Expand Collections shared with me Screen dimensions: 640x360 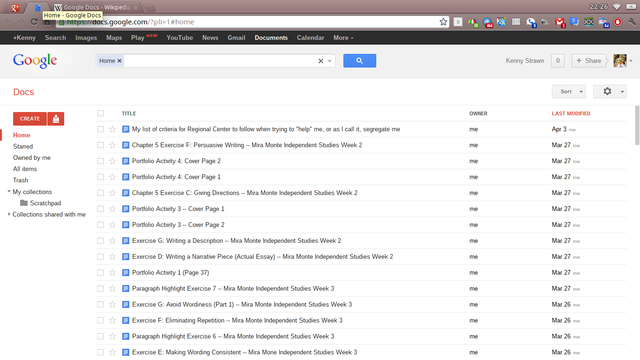[9, 214]
